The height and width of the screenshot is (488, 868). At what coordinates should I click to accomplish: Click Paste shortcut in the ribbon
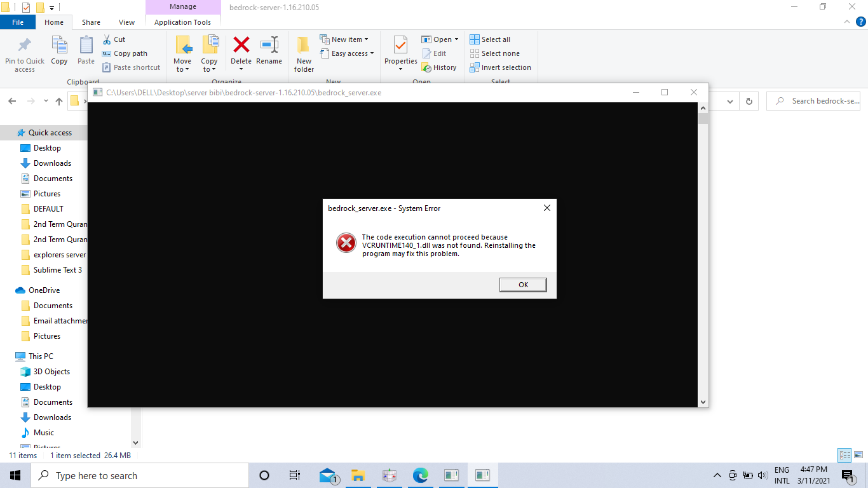(x=131, y=67)
